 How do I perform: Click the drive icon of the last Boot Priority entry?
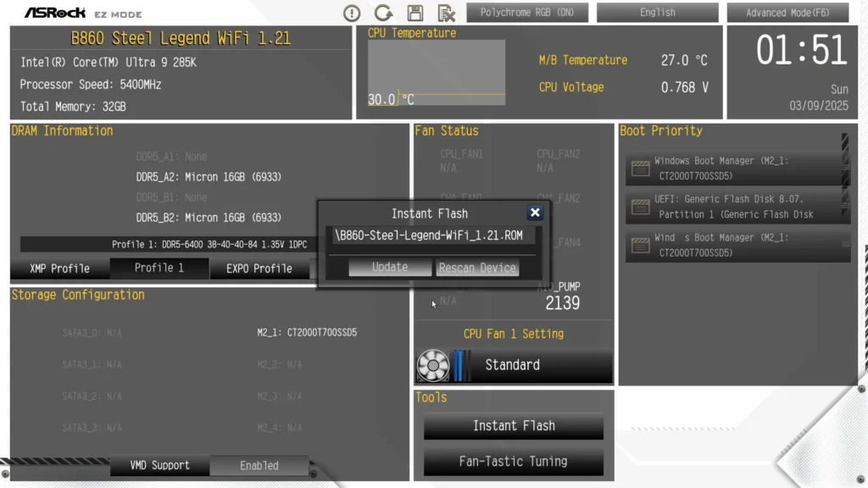(x=641, y=245)
